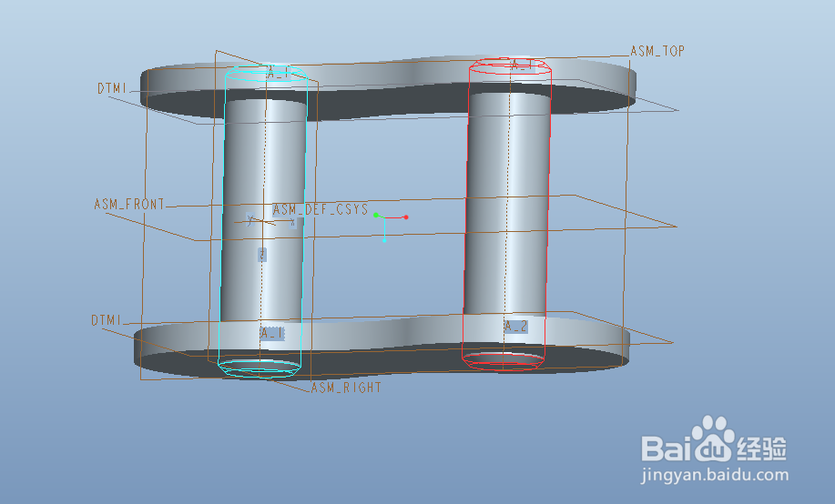Viewport: 835px width, 504px height.
Task: Click the x axis label of the coordinate system
Action: pos(293,223)
